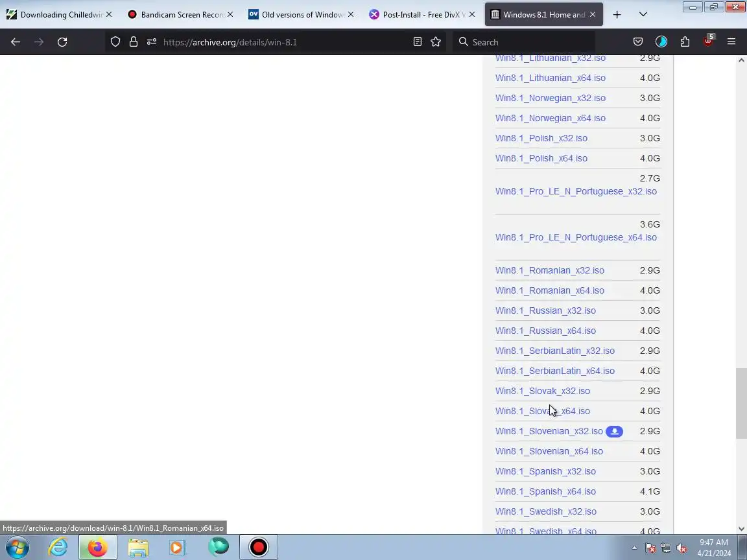Image resolution: width=747 pixels, height=560 pixels.
Task: Open Windows Media Player on taskbar
Action: (x=177, y=547)
